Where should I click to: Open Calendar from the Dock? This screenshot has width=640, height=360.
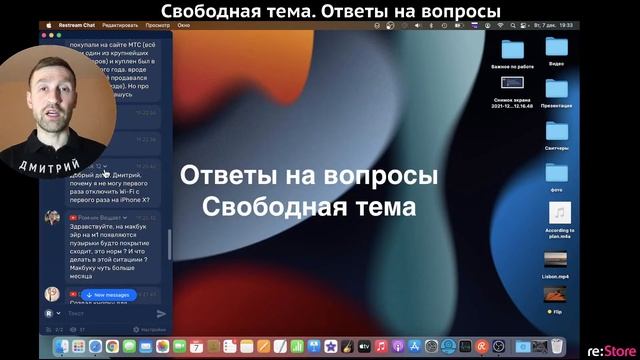point(196,347)
